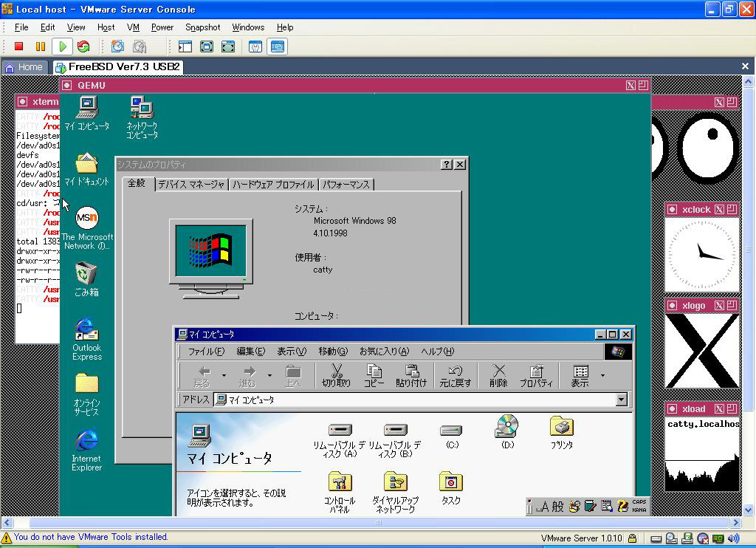756x548 pixels.
Task: Select the (D:) CD-ROM drive icon
Action: (x=506, y=432)
